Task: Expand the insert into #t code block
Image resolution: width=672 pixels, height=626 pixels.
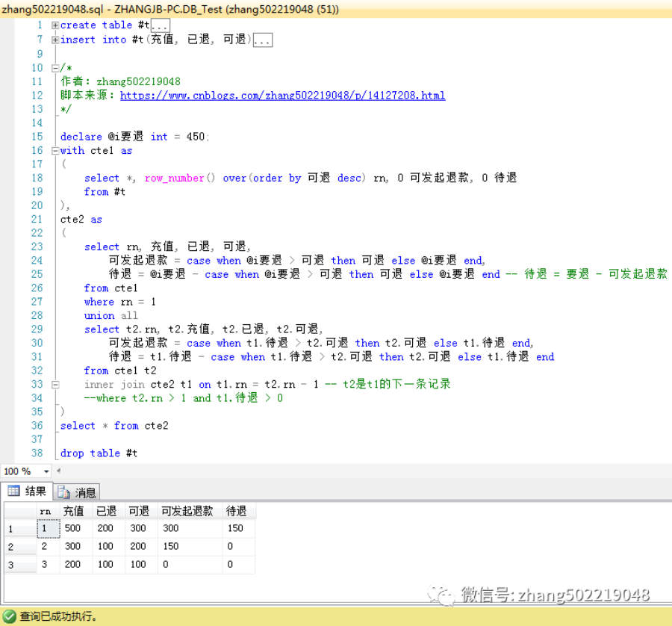Action: tap(55, 40)
